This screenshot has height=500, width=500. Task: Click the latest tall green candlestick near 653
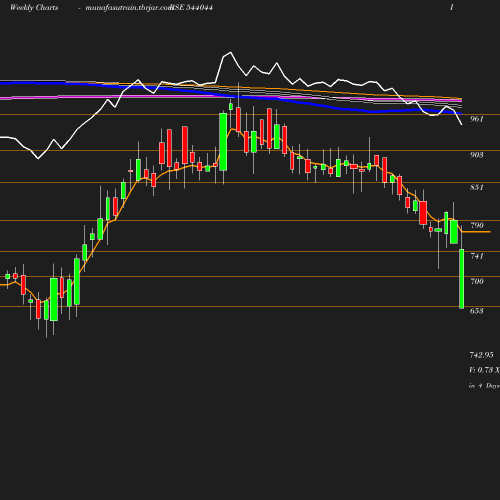tap(462, 279)
